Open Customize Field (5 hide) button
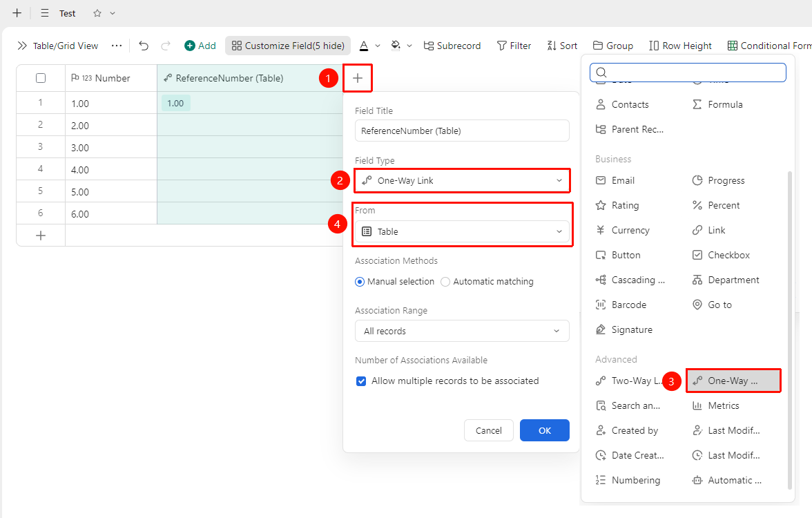 coord(288,46)
